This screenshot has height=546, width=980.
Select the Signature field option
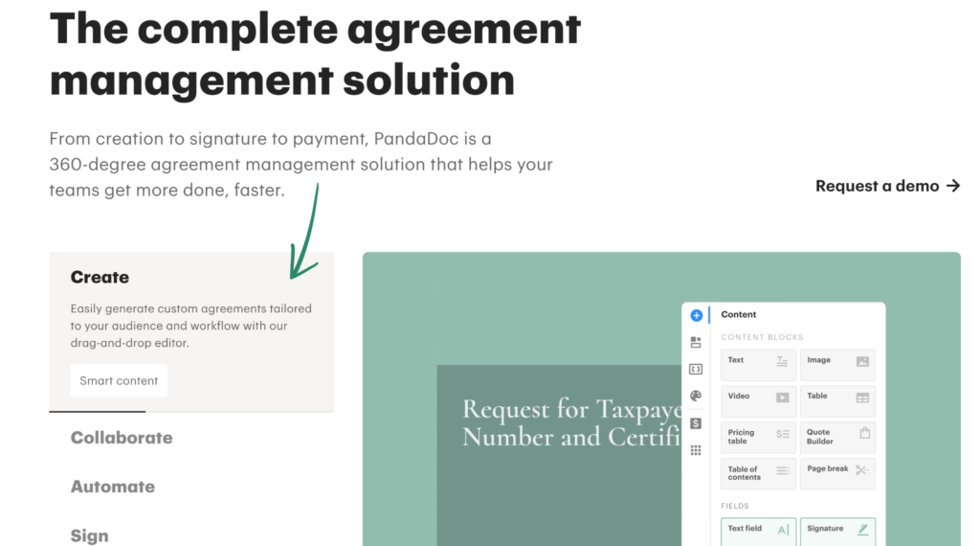(837, 532)
